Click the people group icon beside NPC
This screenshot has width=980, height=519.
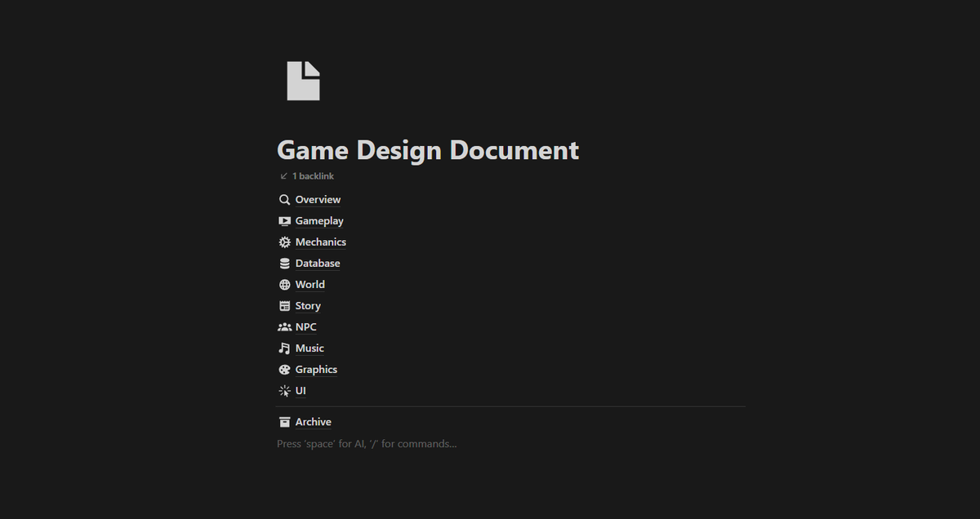pos(284,327)
